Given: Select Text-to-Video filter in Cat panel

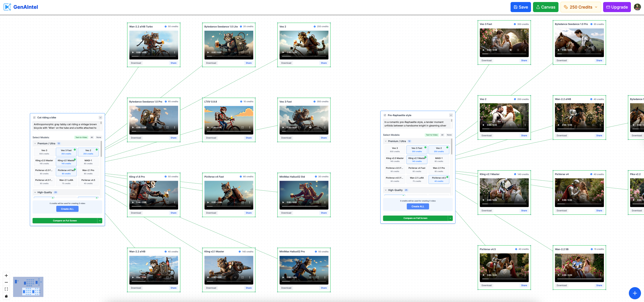Looking at the screenshot, I should point(81,138).
